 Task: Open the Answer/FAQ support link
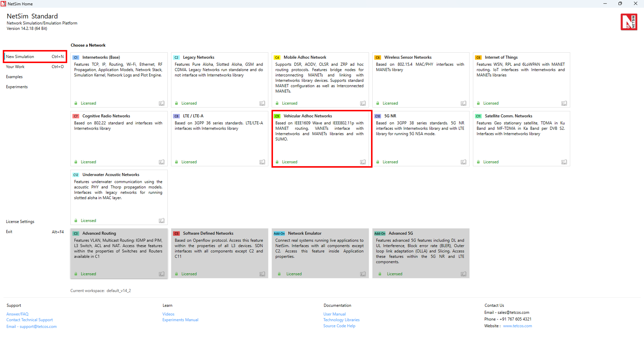pyautogui.click(x=17, y=314)
